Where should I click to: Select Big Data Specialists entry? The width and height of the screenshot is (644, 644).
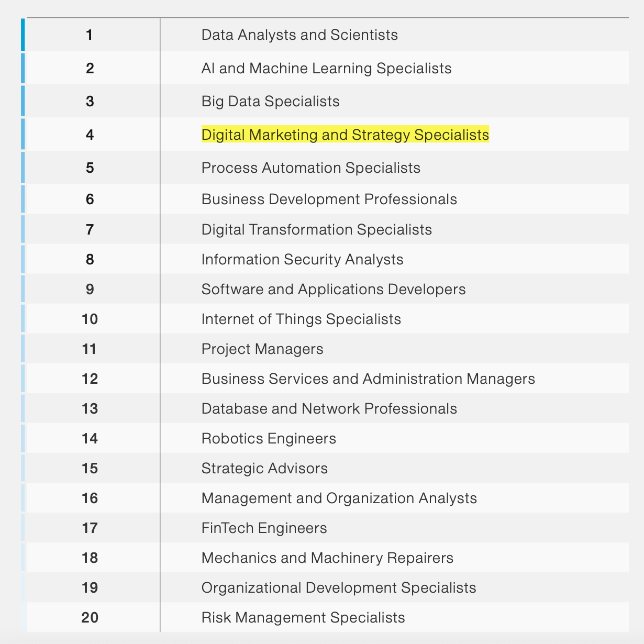271,101
